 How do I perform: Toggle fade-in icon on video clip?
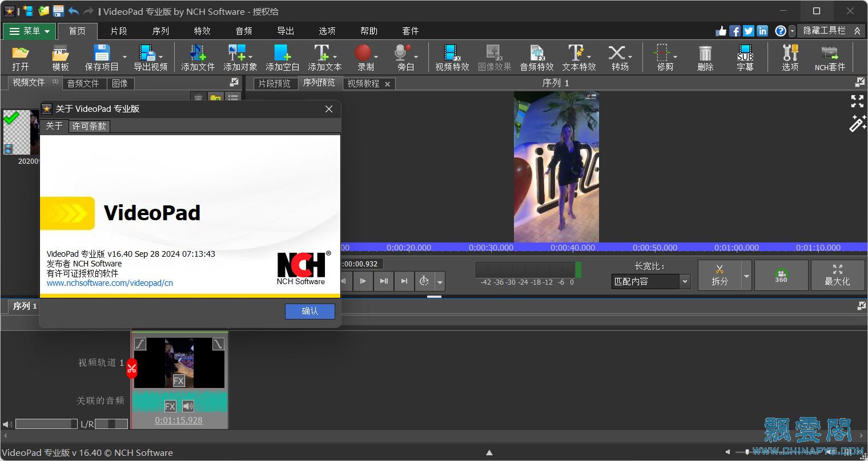pos(140,343)
